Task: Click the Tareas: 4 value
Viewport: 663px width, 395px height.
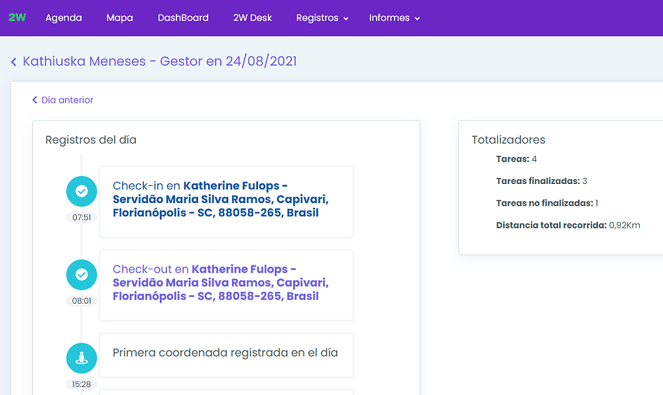Action: (516, 159)
